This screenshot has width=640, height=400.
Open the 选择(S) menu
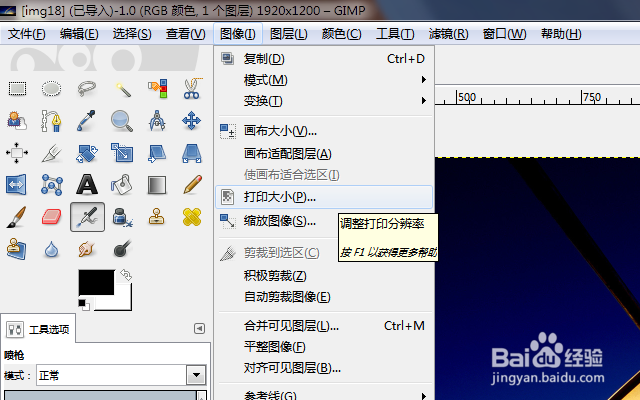point(132,34)
